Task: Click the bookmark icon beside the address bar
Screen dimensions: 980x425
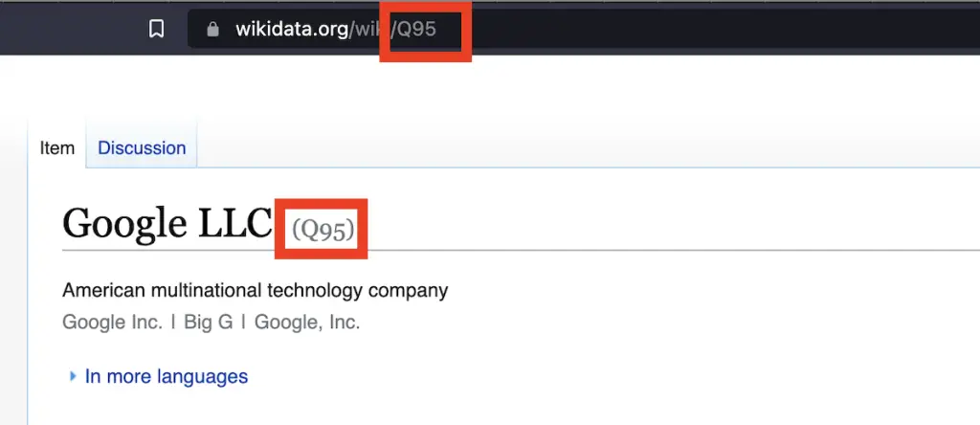Action: 156,29
